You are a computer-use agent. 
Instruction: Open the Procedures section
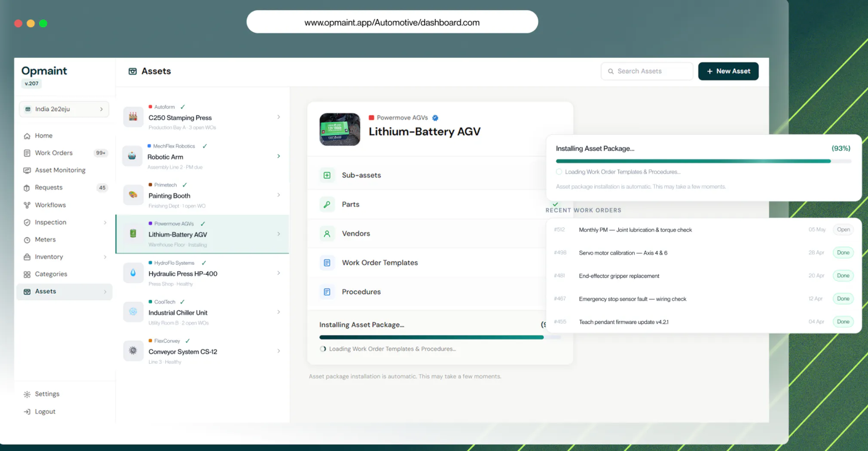point(427,292)
